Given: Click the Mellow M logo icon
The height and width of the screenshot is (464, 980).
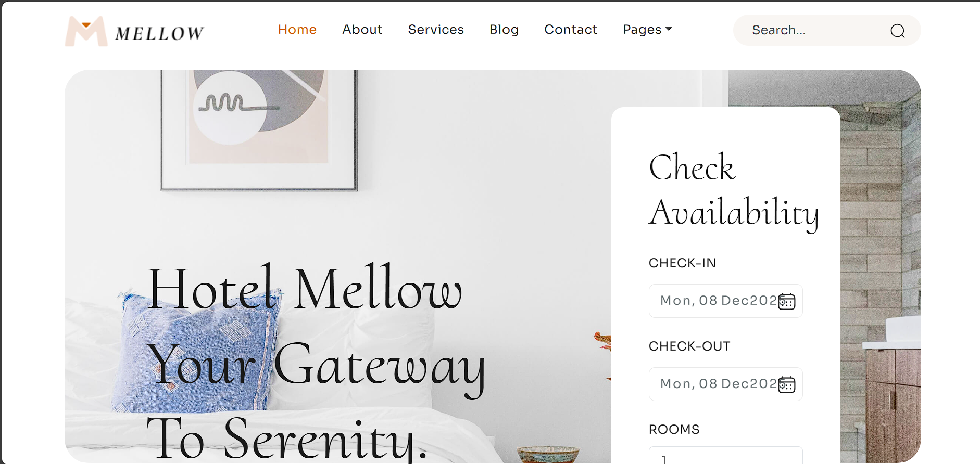Looking at the screenshot, I should coord(86,31).
